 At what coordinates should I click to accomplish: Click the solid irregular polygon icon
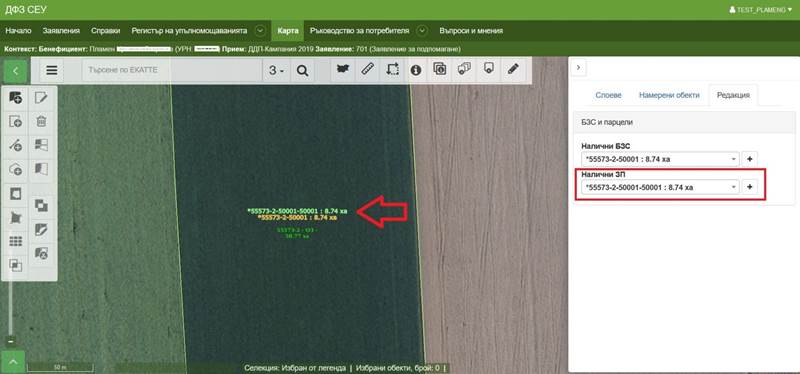(x=16, y=218)
